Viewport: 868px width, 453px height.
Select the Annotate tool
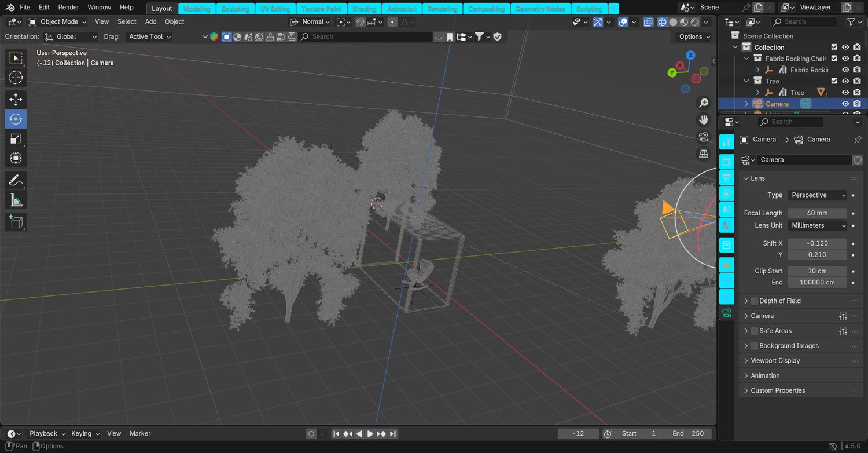click(x=16, y=181)
